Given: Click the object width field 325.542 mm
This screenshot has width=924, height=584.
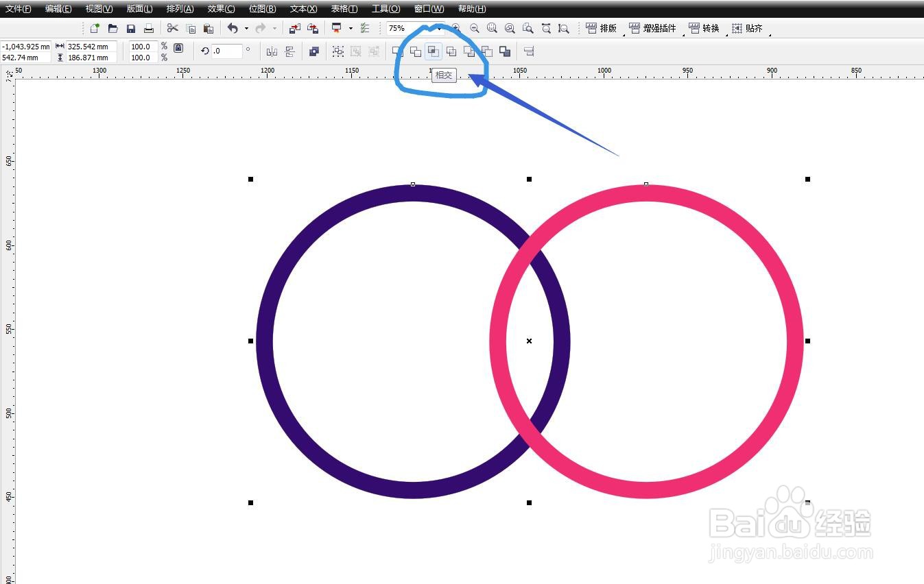Looking at the screenshot, I should (x=91, y=47).
